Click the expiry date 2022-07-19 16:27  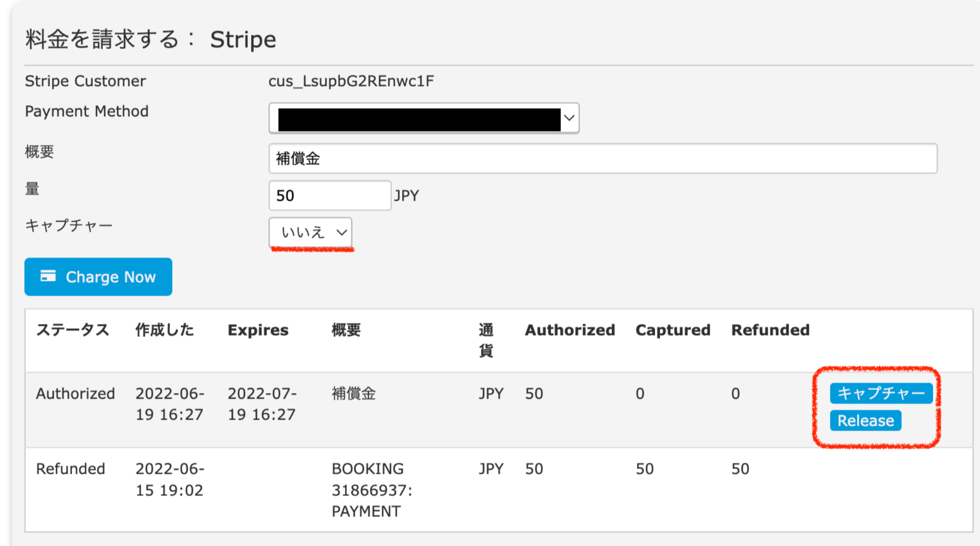262,404
